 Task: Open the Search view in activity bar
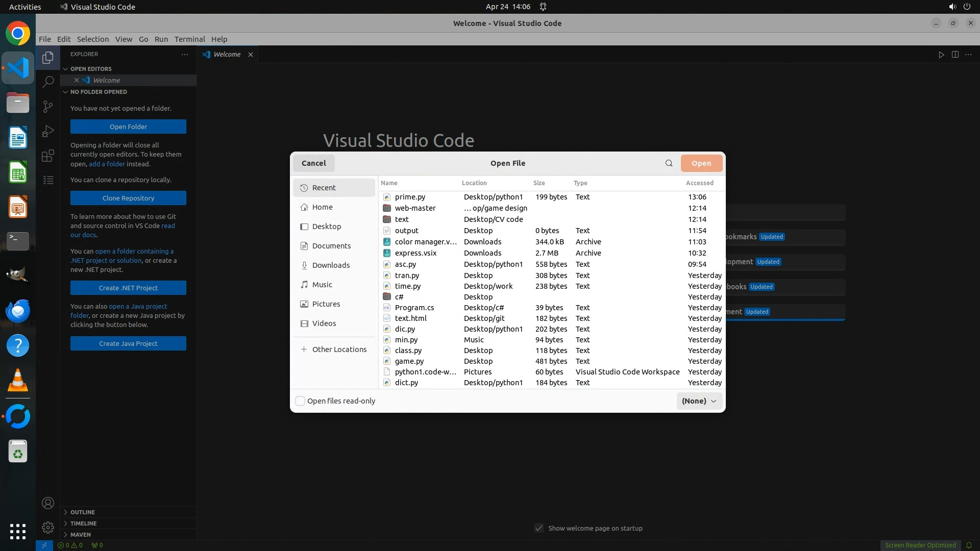click(x=48, y=82)
